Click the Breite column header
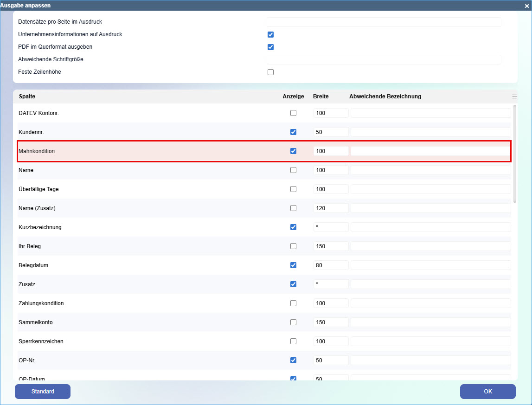532x405 pixels. (x=320, y=96)
